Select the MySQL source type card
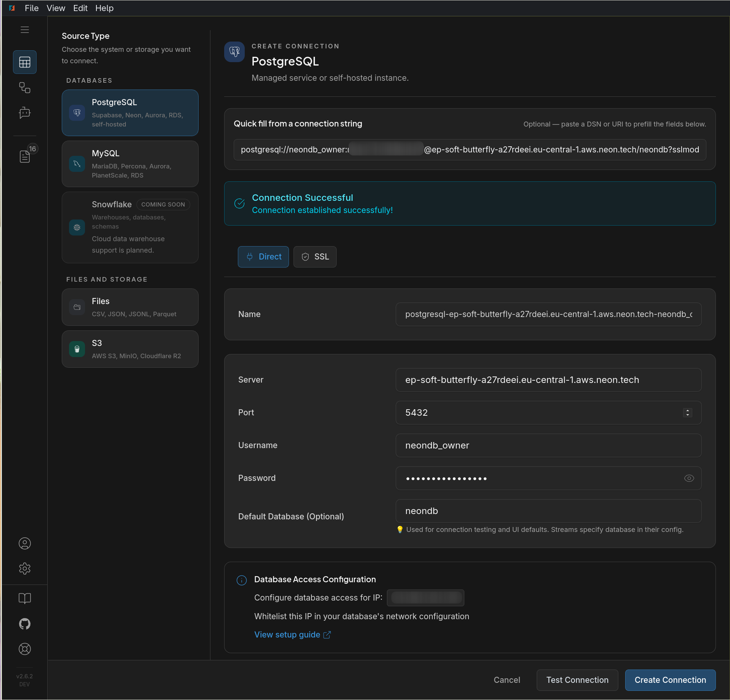 click(130, 164)
